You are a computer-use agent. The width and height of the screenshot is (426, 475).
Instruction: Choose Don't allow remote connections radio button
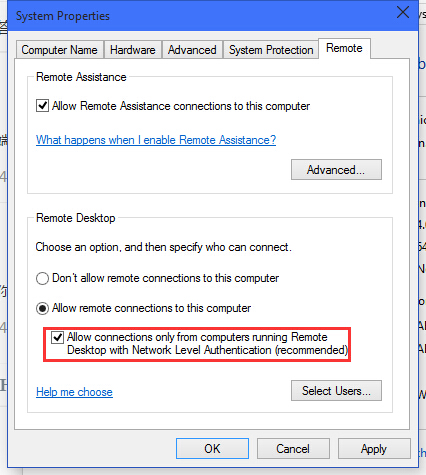42,278
